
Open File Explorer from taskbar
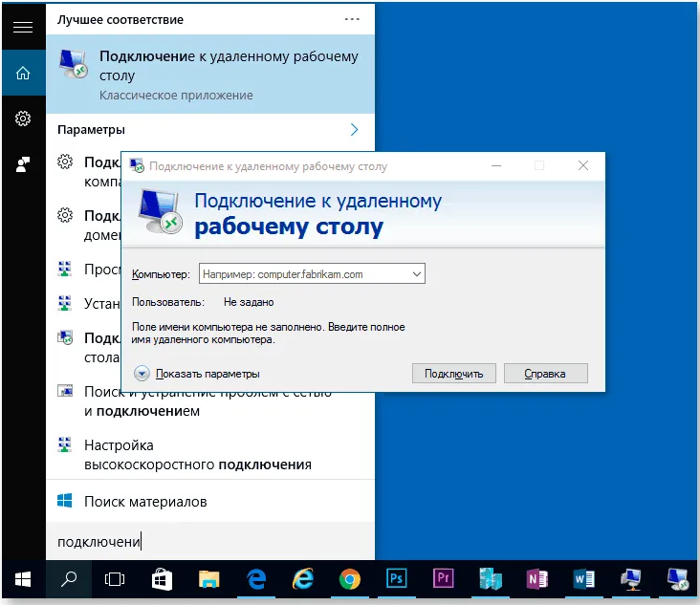point(208,579)
